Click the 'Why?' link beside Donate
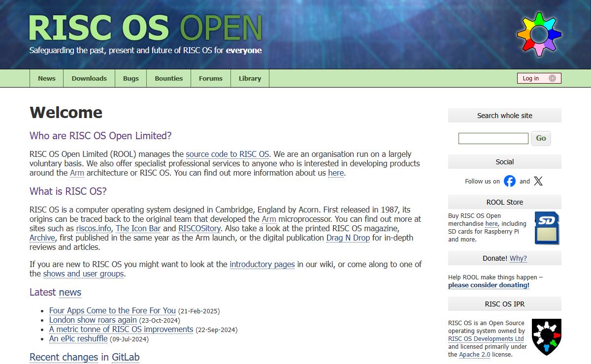This screenshot has height=364, width=591. pos(518,258)
